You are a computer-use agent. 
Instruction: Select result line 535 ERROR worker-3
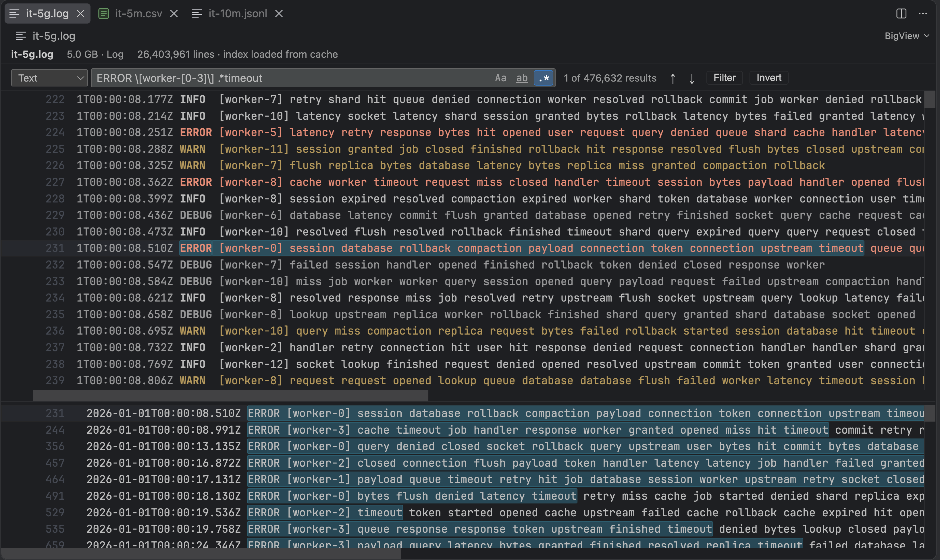pyautogui.click(x=463, y=529)
